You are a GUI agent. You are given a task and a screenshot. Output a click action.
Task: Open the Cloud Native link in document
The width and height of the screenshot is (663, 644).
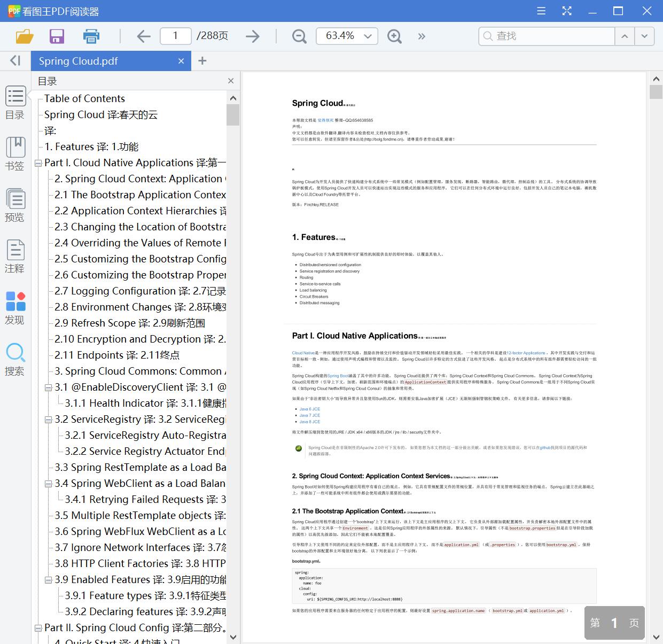click(303, 353)
